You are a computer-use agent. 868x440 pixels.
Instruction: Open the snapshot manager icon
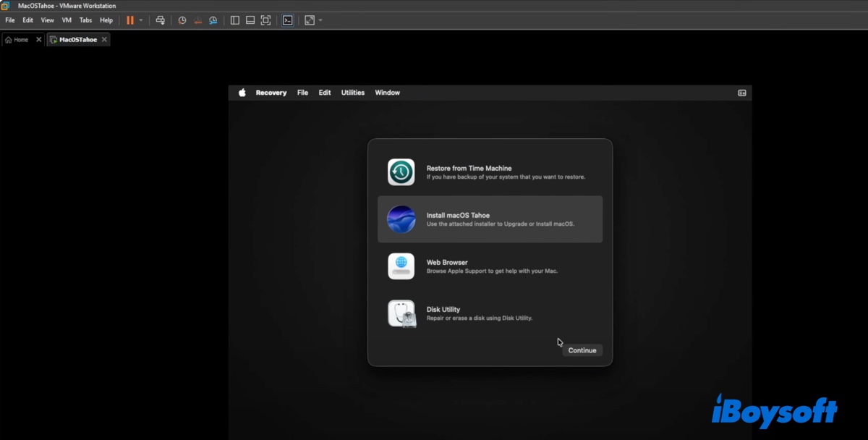tap(213, 20)
